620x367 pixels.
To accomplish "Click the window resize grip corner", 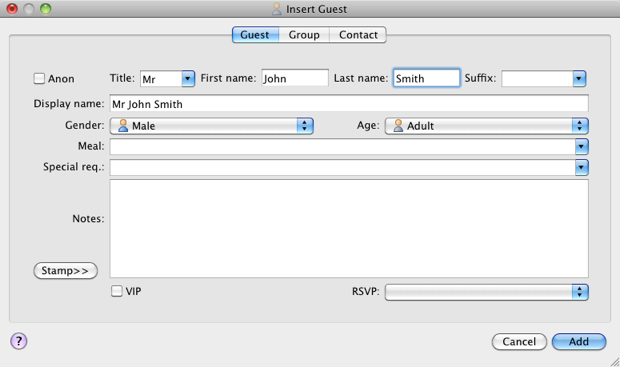I will click(614, 361).
